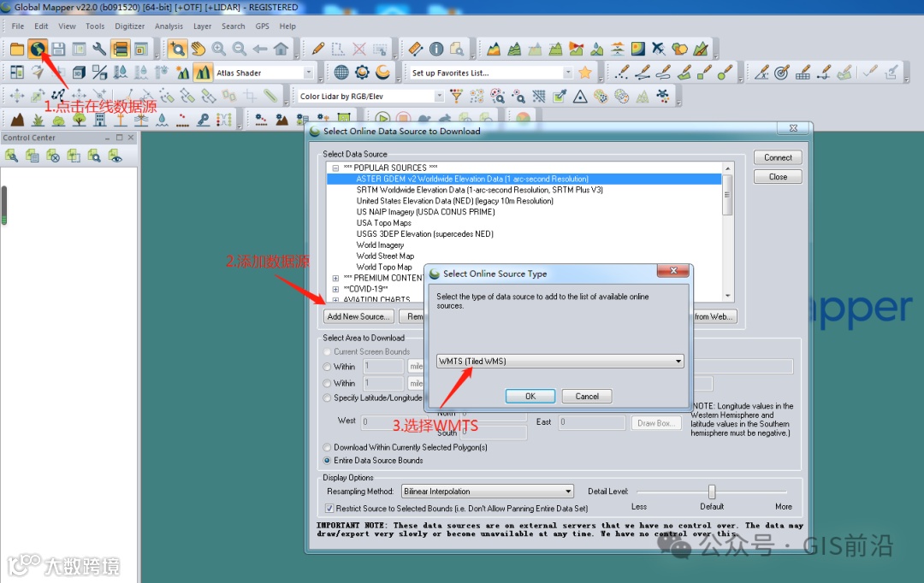Click Cancel in Select Online Source Type
The height and width of the screenshot is (583, 924).
click(x=587, y=397)
